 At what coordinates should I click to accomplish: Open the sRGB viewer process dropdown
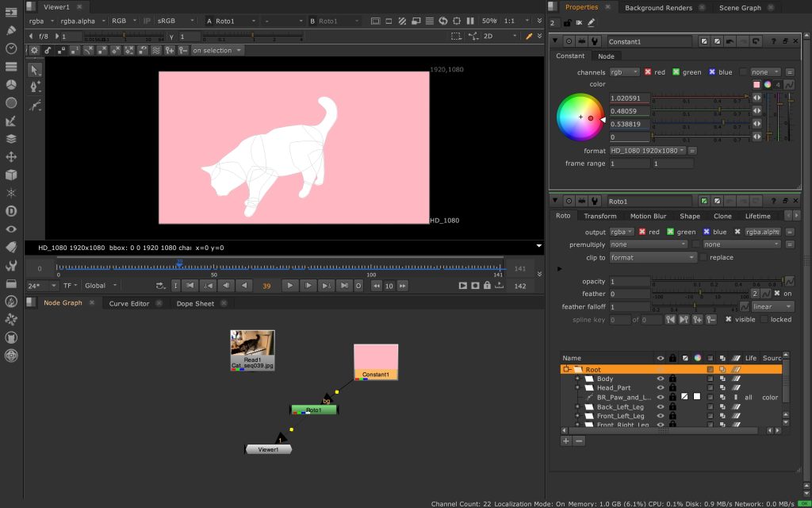[x=175, y=21]
